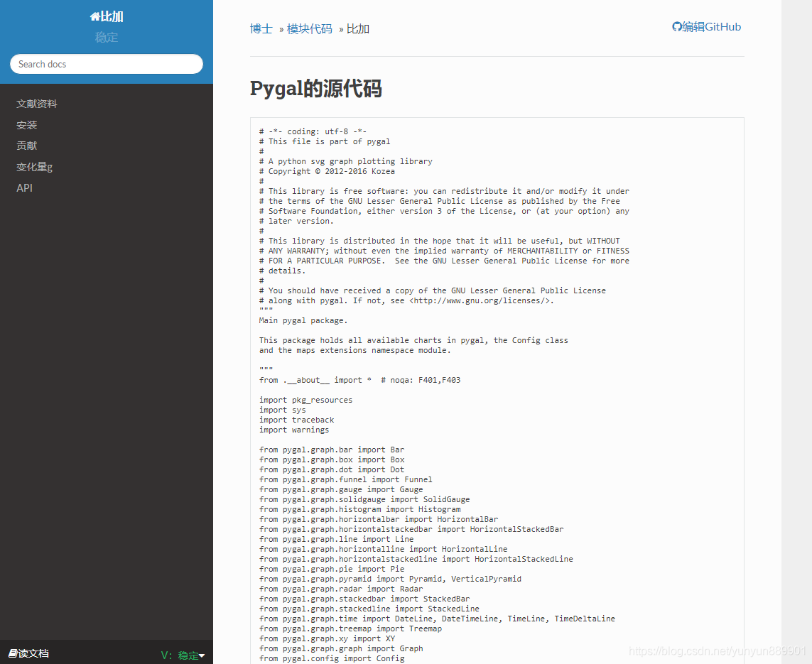Click the 比加 breadcrumb current page text

(358, 29)
